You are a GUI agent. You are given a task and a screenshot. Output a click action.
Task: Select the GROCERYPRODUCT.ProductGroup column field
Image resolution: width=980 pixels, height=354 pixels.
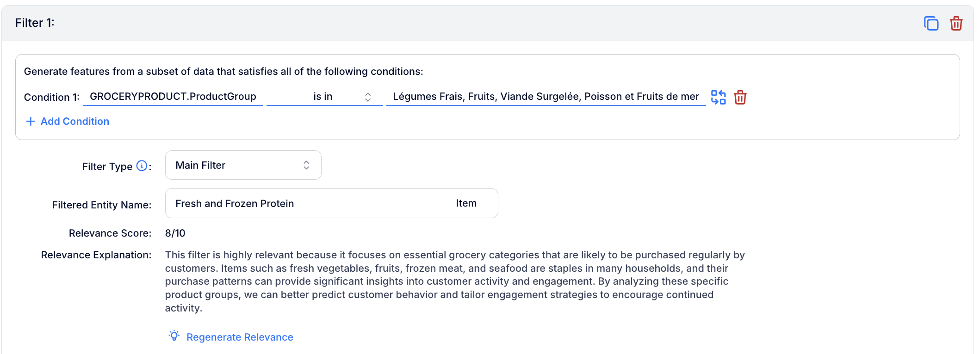coord(173,97)
